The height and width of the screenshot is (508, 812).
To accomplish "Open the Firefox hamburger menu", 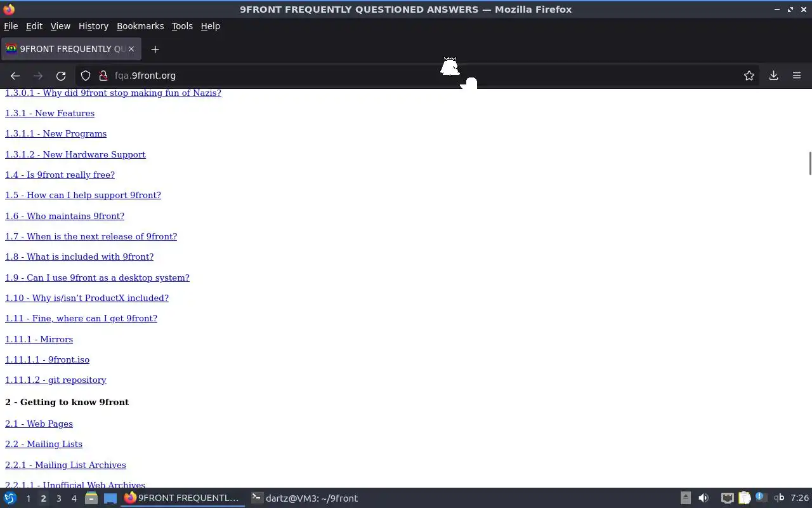I will coord(797,76).
